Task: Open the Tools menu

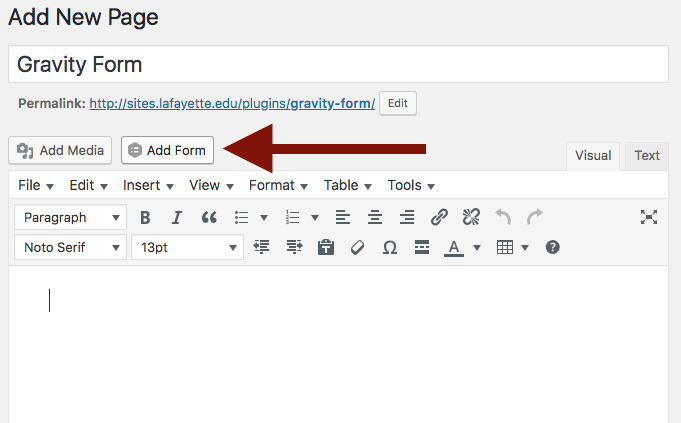Action: click(411, 185)
